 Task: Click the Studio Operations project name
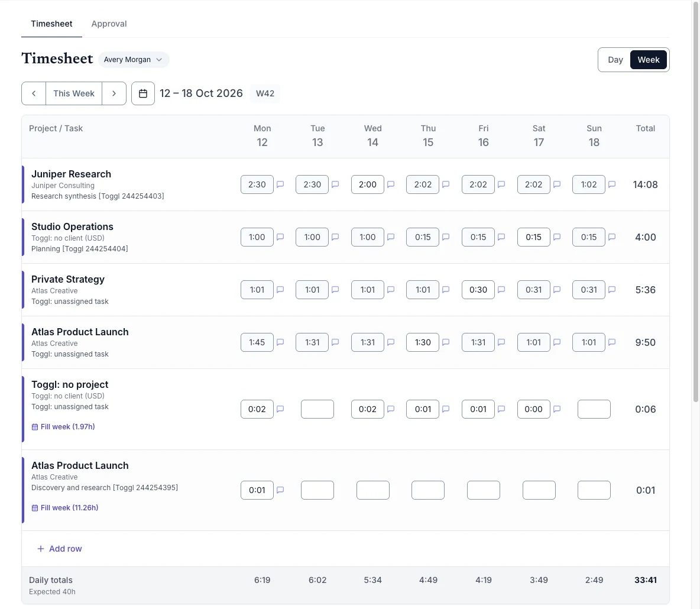72,227
